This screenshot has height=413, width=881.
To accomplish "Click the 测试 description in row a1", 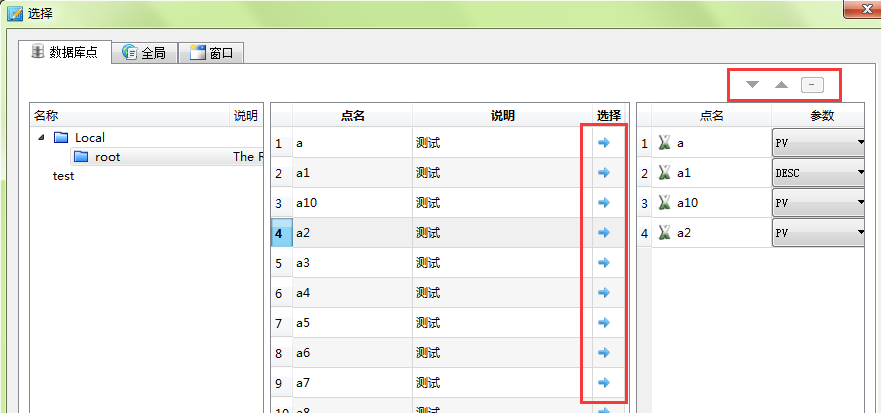I will coord(428,173).
